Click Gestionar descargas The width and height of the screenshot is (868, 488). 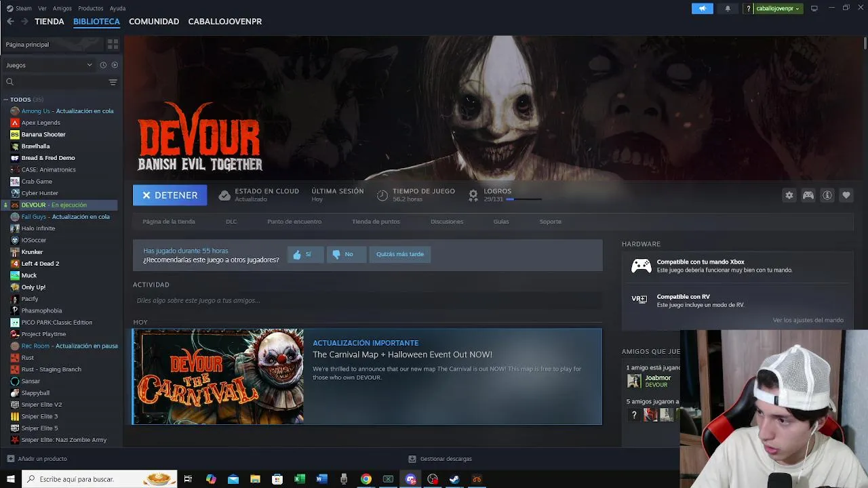440,459
